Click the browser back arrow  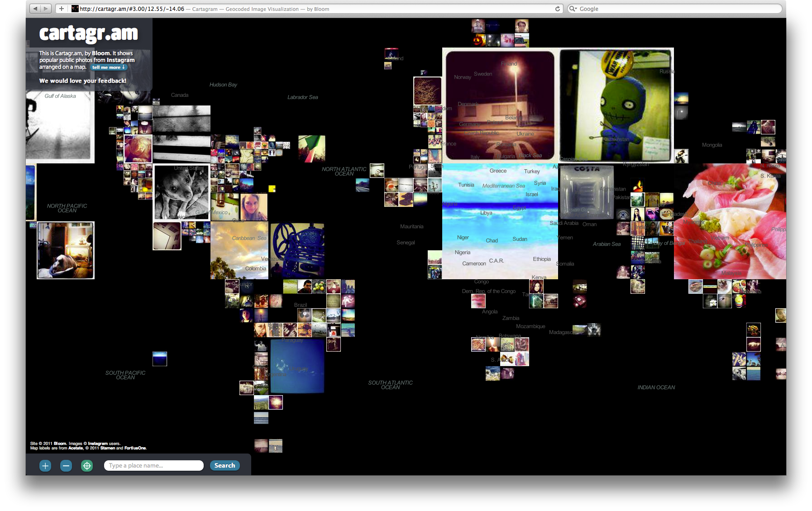35,9
